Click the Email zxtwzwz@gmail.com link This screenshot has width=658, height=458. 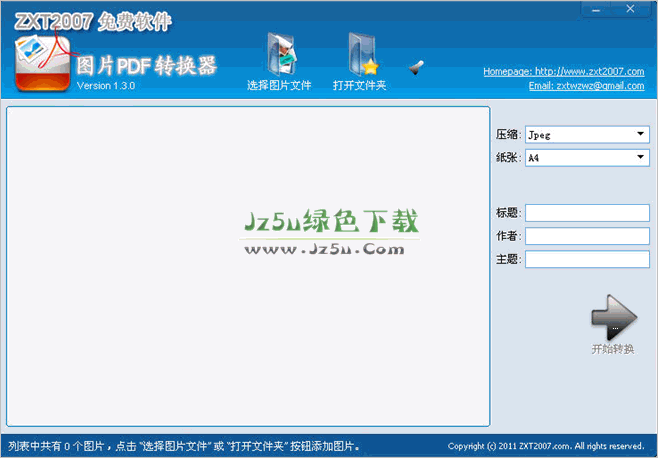coord(586,86)
